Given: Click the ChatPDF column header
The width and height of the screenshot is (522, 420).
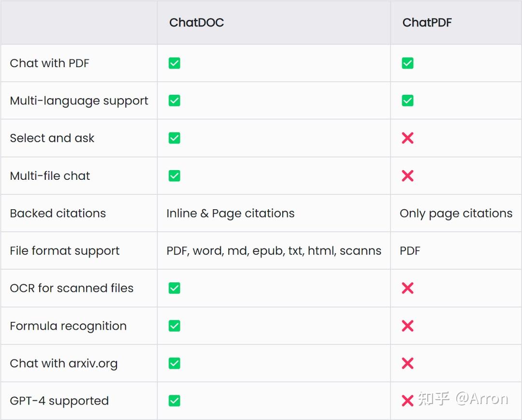Looking at the screenshot, I should [427, 23].
